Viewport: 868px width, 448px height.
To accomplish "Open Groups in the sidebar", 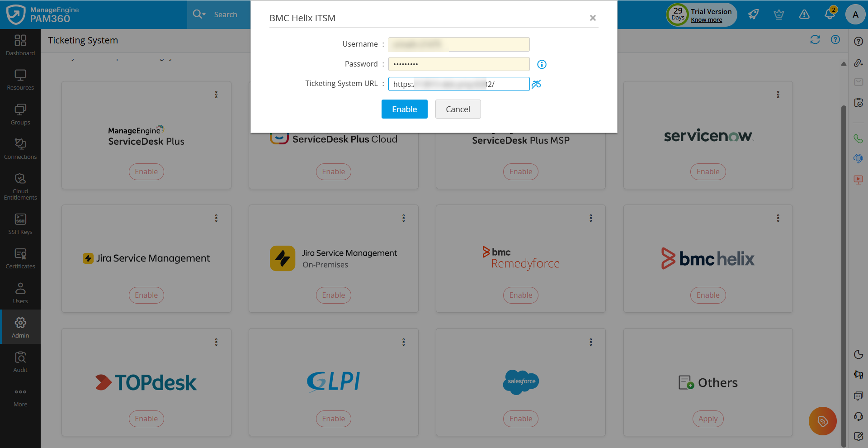I will [x=20, y=114].
